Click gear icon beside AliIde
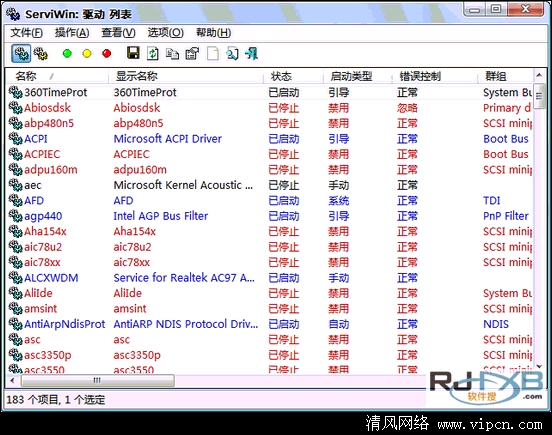This screenshot has width=552, height=435. click(15, 293)
